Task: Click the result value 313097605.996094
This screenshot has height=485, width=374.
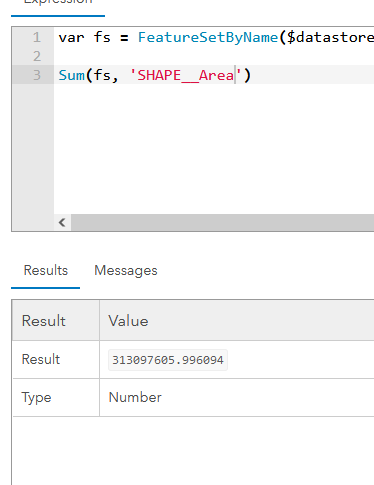Action: [x=168, y=360]
